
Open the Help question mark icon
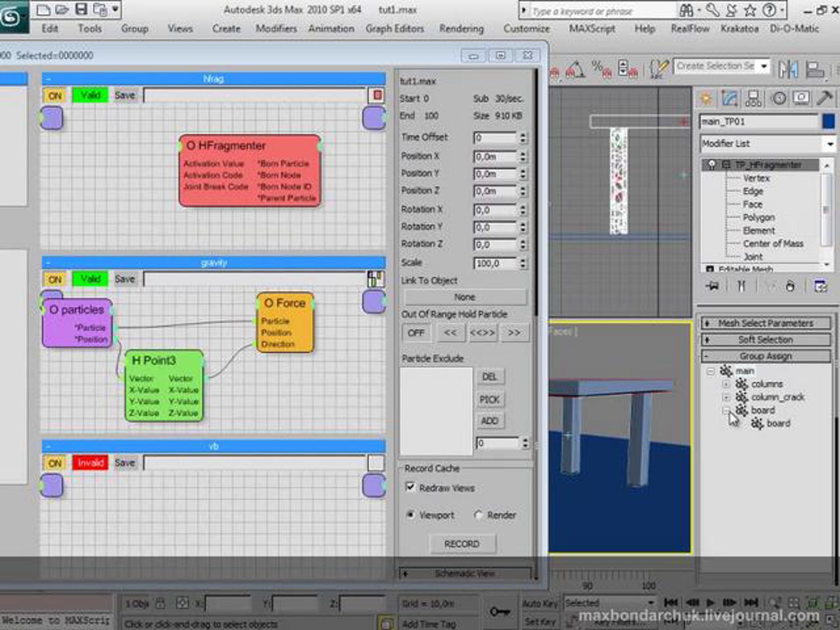click(769, 10)
